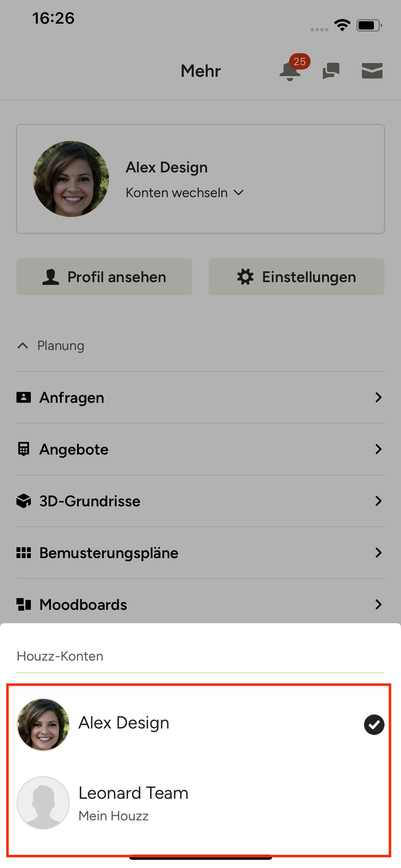The image size is (401, 868).
Task: Open Anfragen via its chevron arrow
Action: tap(378, 397)
